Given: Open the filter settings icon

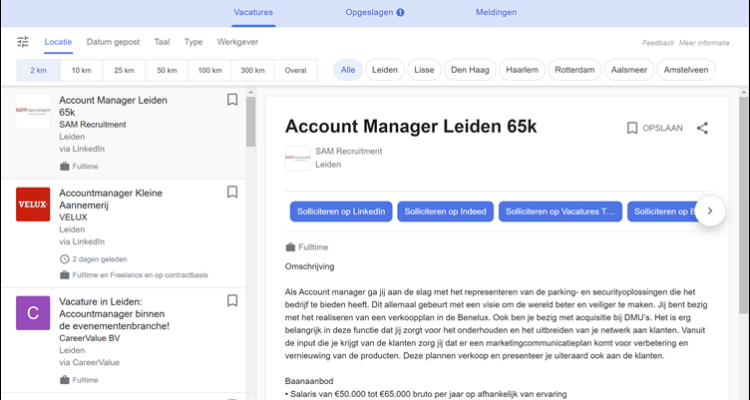Looking at the screenshot, I should click(x=23, y=42).
